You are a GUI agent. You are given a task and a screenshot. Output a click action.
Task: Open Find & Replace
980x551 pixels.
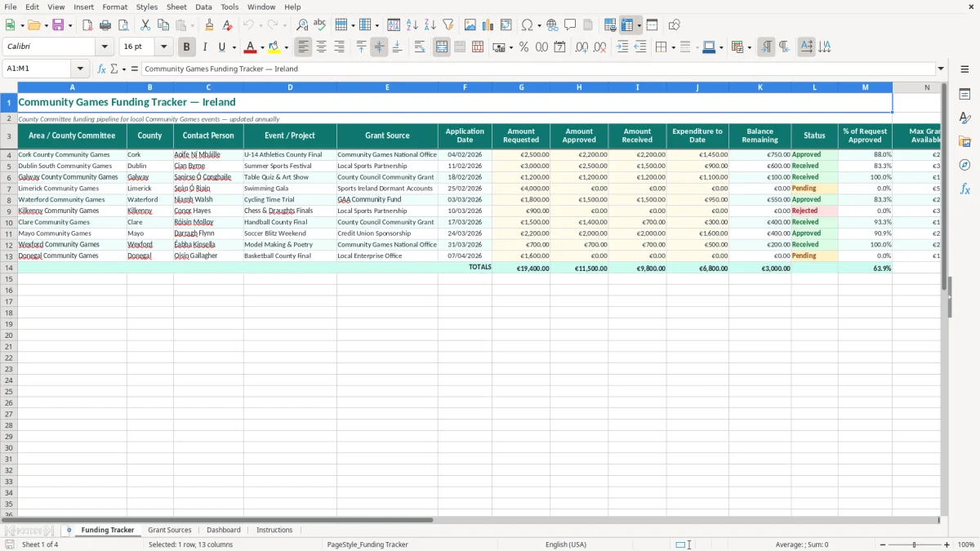click(x=302, y=25)
